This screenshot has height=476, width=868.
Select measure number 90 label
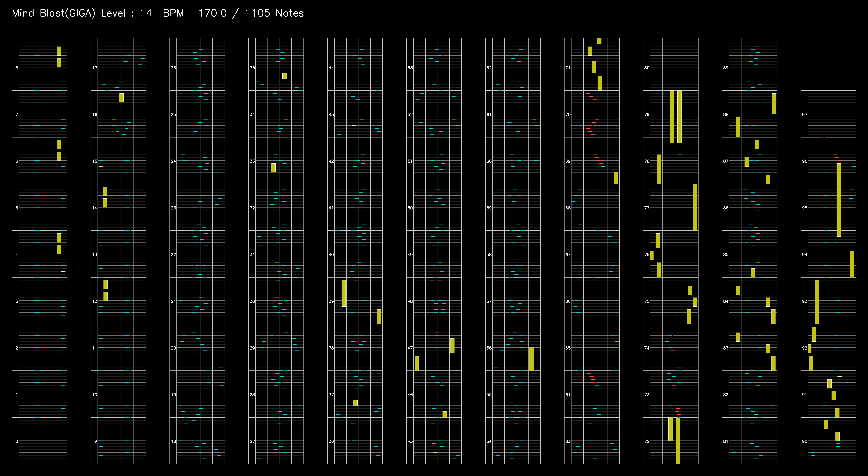tap(805, 441)
